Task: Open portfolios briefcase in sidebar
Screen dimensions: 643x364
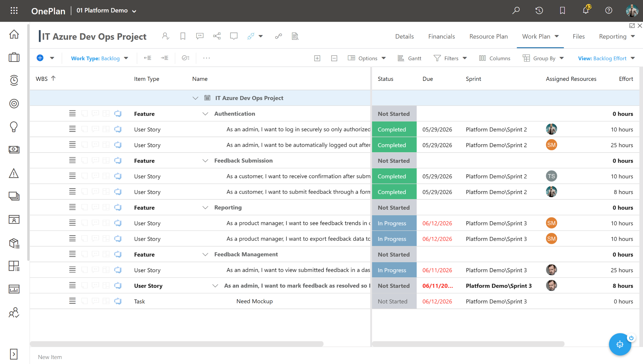Action: click(14, 57)
